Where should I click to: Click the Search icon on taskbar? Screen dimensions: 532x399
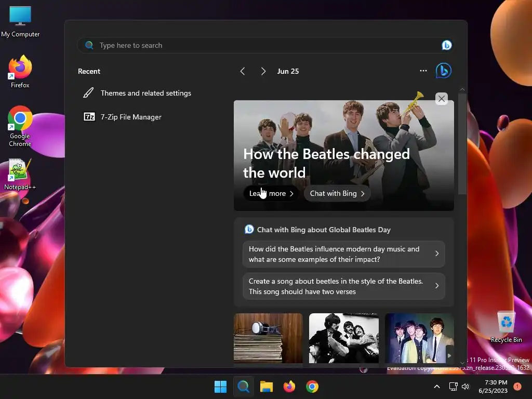point(243,387)
